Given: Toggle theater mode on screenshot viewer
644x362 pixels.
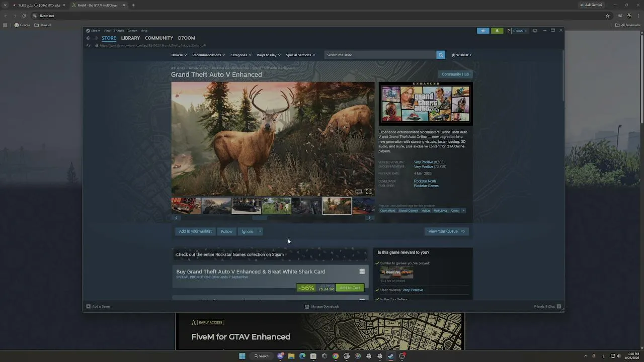Looking at the screenshot, I should coord(359,192).
